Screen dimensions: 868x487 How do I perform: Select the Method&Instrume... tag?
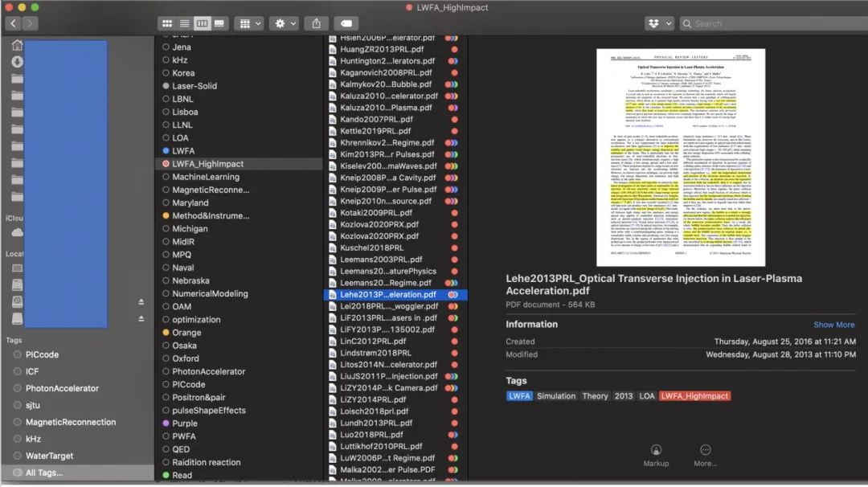[x=211, y=216]
